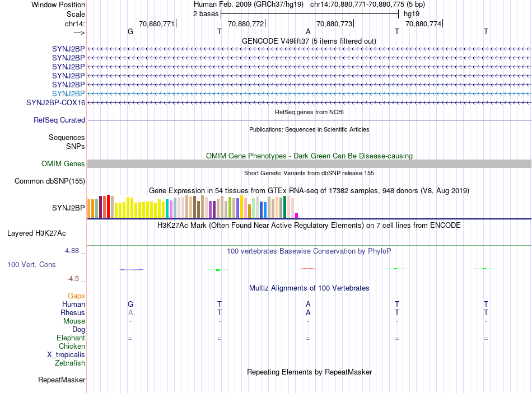Screen dimensions: 532x393
Task: Click the RefSeq Curated intron line
Action: pos(309,120)
